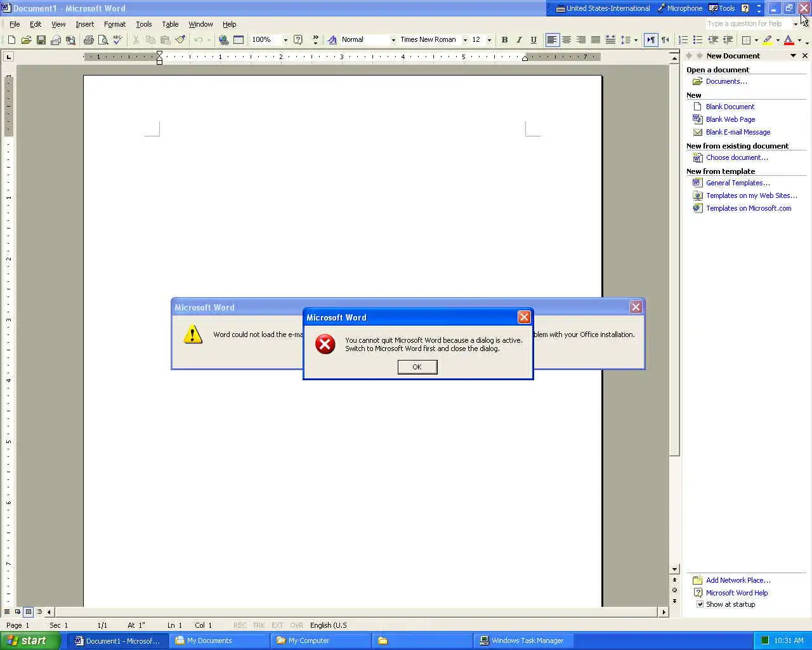Screen dimensions: 812x650
Task: Toggle Underline formatting
Action: pyautogui.click(x=534, y=40)
